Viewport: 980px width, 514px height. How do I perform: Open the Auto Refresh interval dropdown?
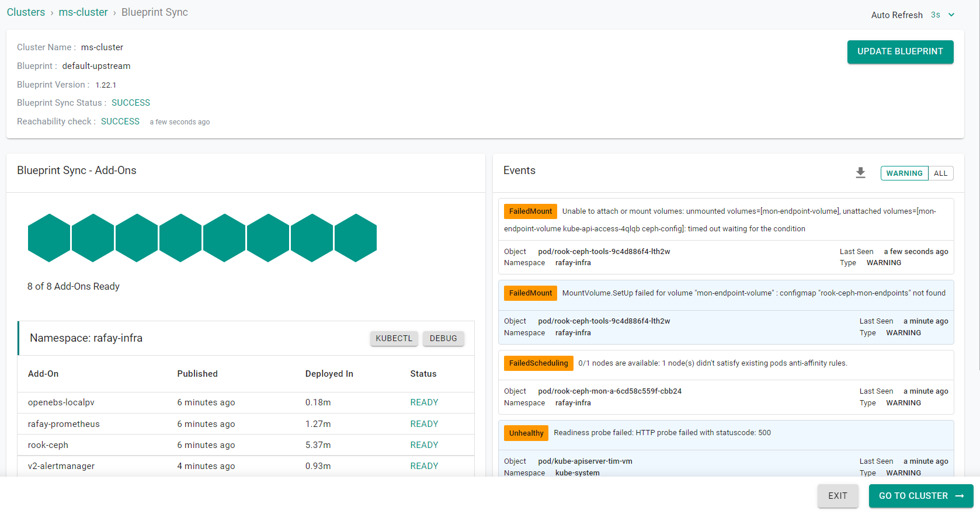click(x=943, y=15)
